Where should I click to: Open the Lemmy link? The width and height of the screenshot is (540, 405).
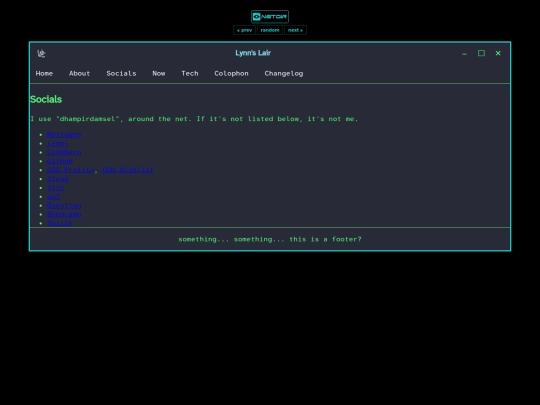click(x=58, y=144)
